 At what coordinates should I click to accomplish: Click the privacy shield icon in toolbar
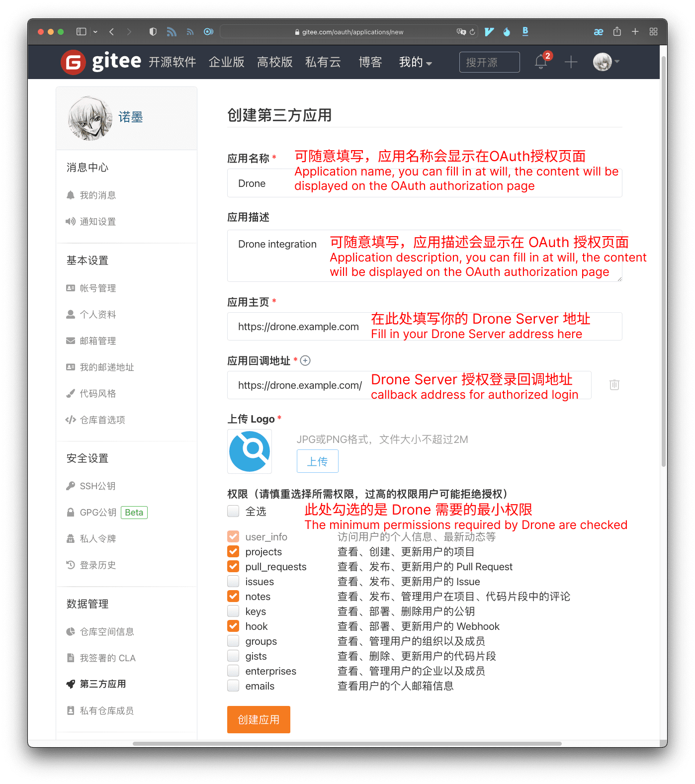pyautogui.click(x=153, y=32)
